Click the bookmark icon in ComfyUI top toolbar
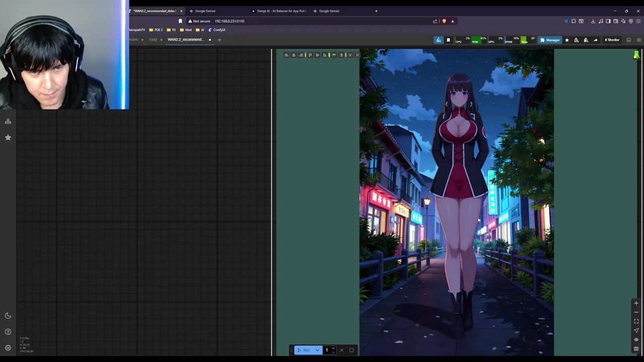 click(x=448, y=40)
